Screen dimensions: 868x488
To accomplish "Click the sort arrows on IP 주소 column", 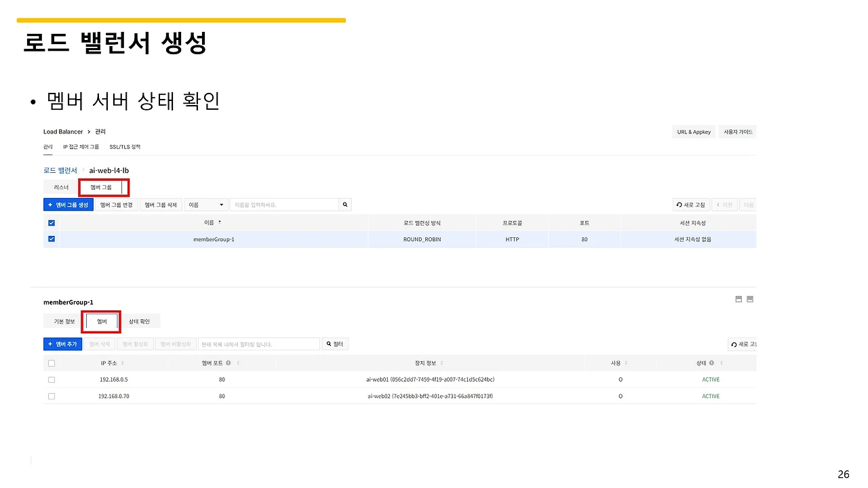I will pos(122,363).
